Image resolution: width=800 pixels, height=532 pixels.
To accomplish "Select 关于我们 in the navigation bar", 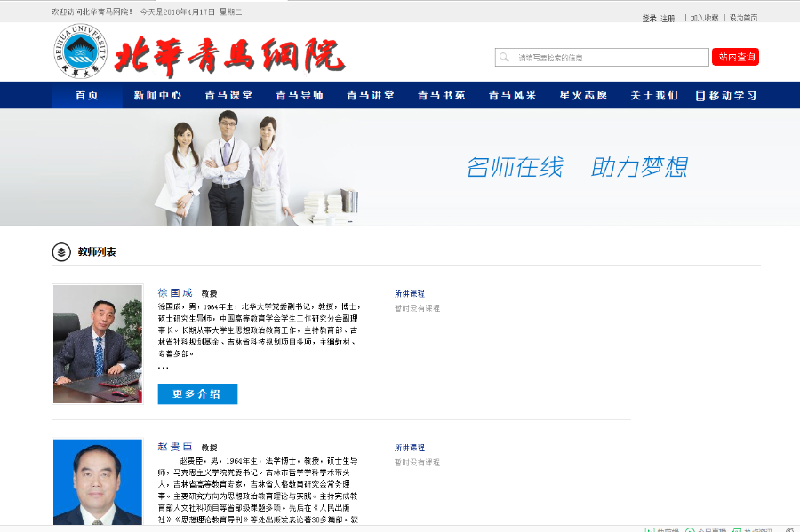I will click(654, 95).
